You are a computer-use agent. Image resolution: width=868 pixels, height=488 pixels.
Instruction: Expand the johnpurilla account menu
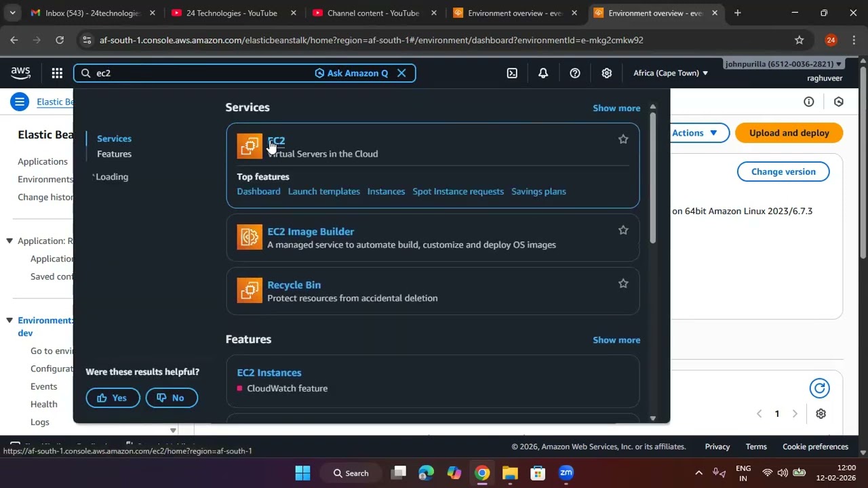click(x=783, y=64)
